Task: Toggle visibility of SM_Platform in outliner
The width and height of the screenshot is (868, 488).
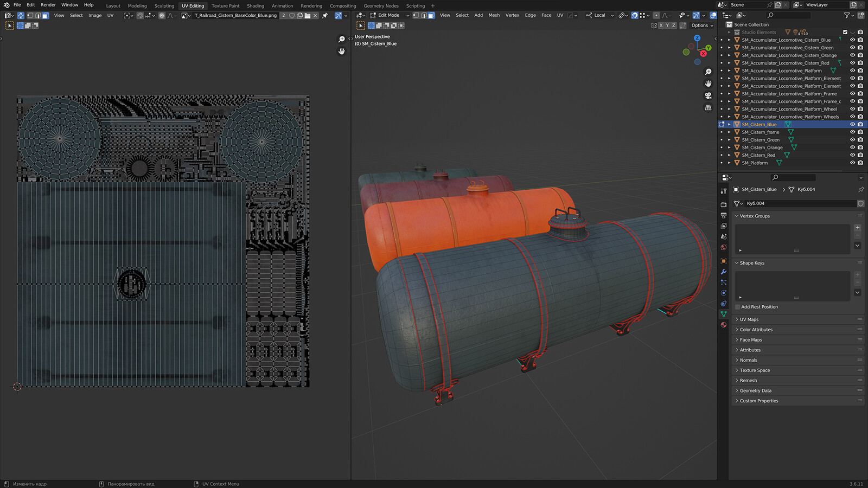Action: pyautogui.click(x=852, y=163)
